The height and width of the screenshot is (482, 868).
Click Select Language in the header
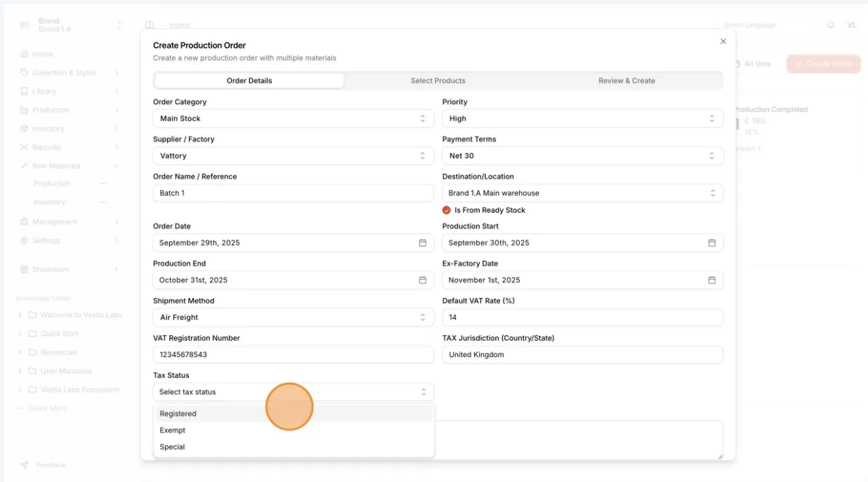coord(750,25)
